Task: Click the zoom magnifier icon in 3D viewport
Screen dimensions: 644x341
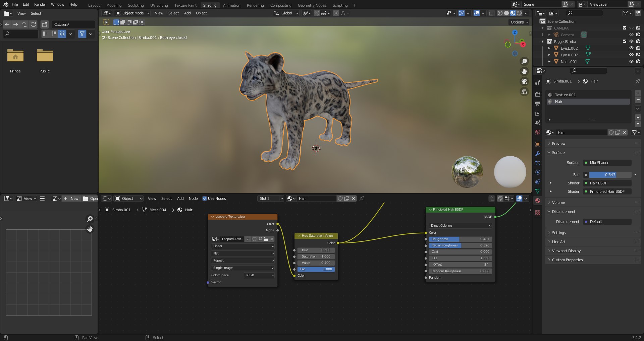Action: click(524, 61)
